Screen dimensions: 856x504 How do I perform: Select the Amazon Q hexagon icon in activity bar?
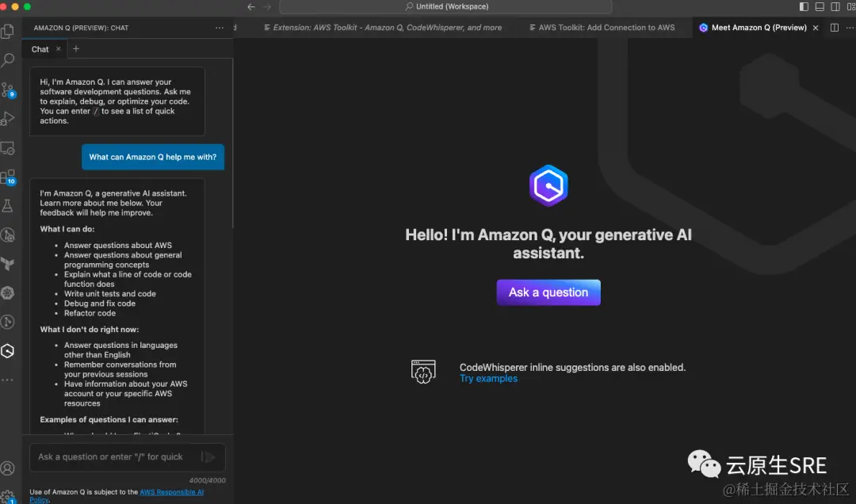point(8,351)
